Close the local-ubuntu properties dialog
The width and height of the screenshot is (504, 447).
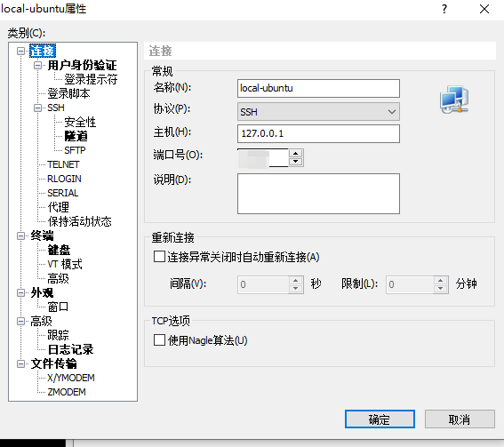[x=484, y=9]
